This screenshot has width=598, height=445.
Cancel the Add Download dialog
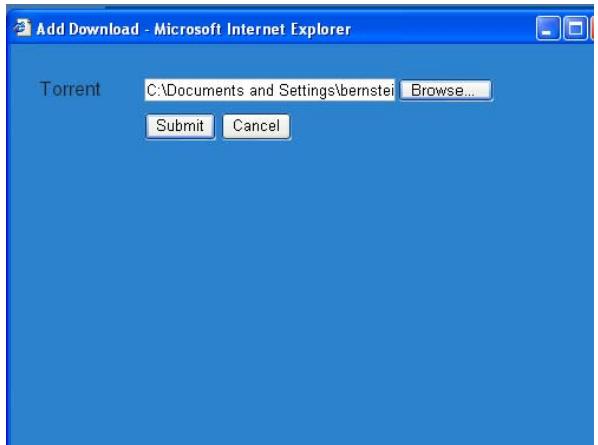(x=256, y=126)
